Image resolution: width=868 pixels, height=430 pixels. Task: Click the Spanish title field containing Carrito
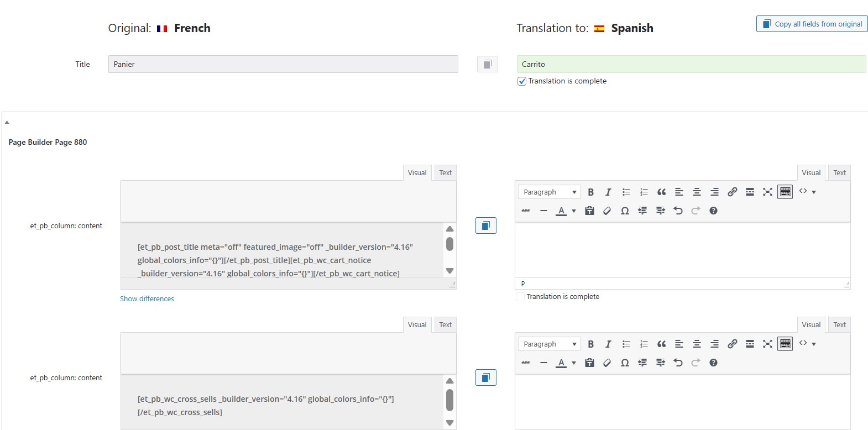[691, 64]
